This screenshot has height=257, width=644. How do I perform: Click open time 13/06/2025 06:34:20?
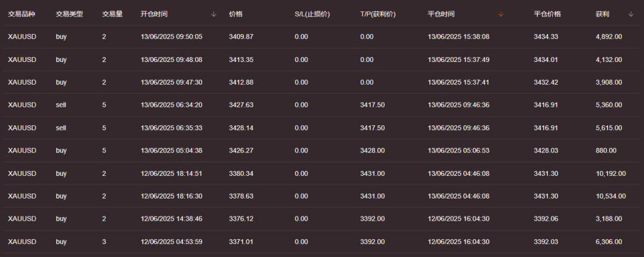171,105
